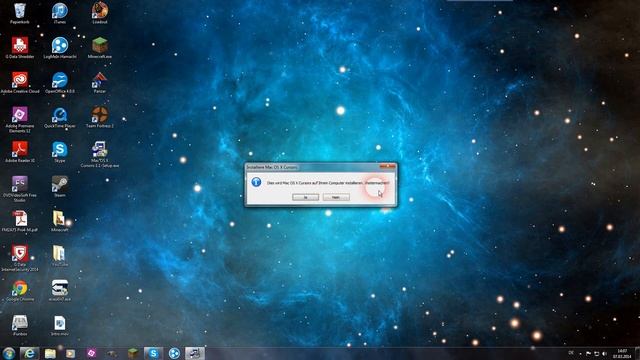Open the Papierkorb recycle bin icon
Viewport: 640px width, 360px height.
coord(20,13)
